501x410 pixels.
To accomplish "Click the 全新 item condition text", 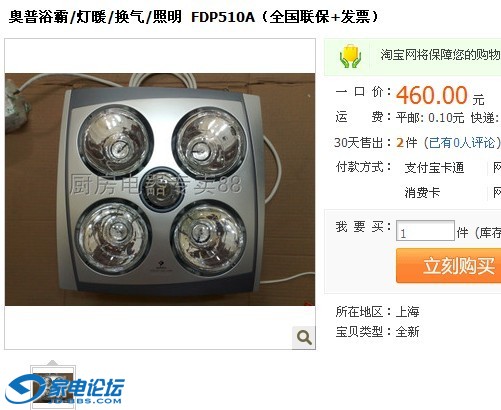I will (x=407, y=332).
